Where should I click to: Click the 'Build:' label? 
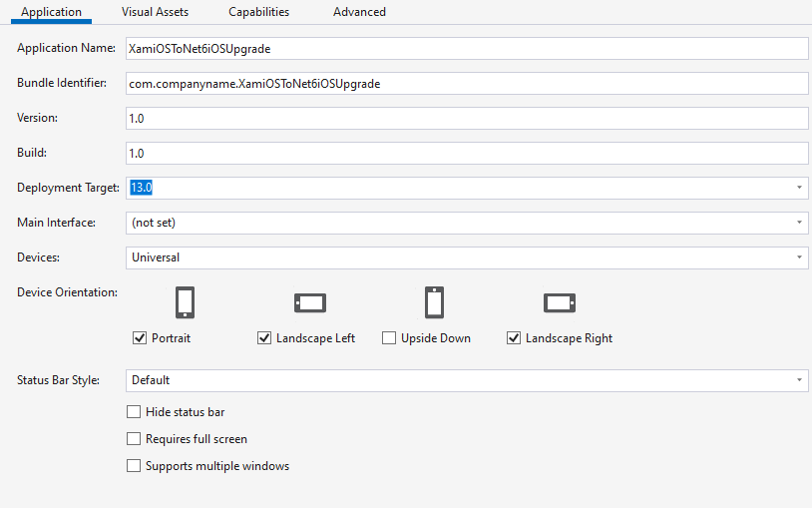click(x=32, y=153)
